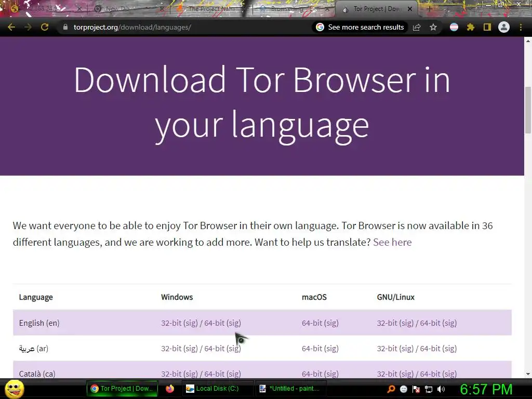The width and height of the screenshot is (532, 399).
Task: Select the Català (ca) row label
Action: [x=37, y=374]
